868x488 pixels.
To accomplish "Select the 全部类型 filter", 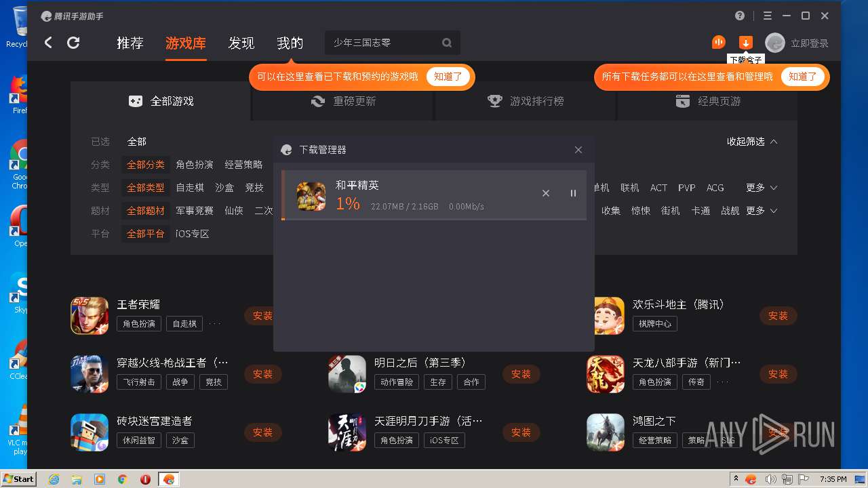I will point(146,188).
